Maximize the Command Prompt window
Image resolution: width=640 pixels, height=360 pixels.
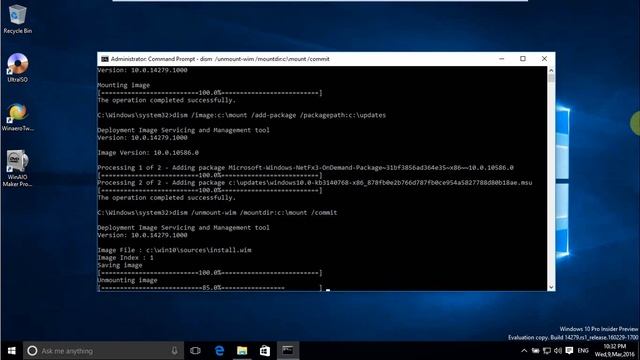tap(523, 59)
